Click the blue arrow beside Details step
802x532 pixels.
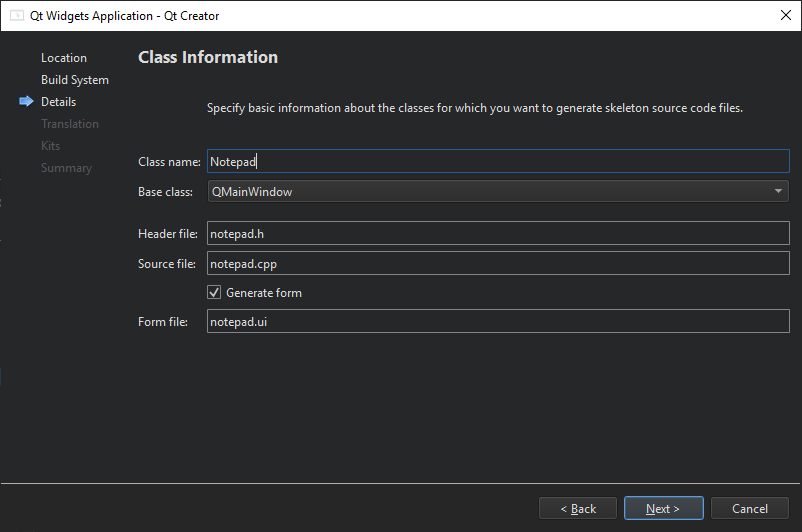(x=26, y=102)
